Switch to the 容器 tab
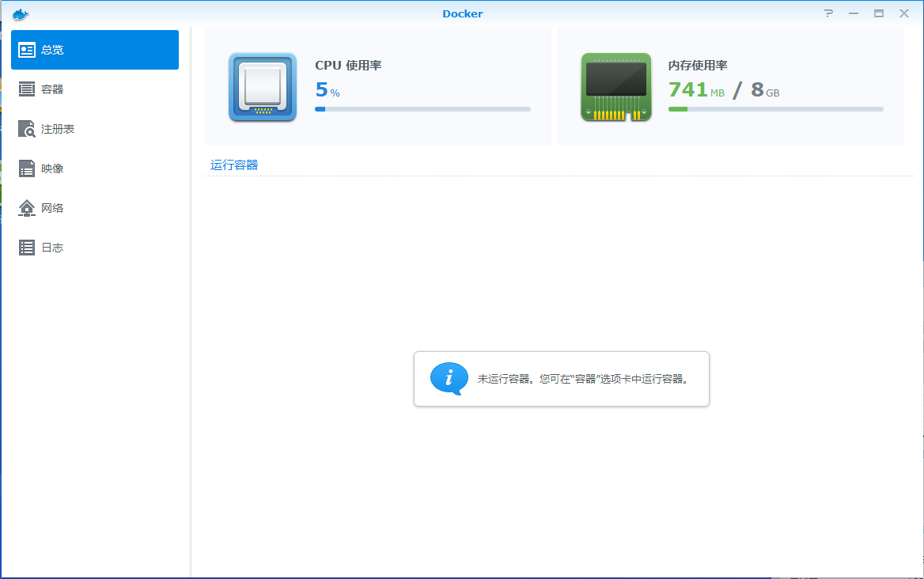 [52, 89]
